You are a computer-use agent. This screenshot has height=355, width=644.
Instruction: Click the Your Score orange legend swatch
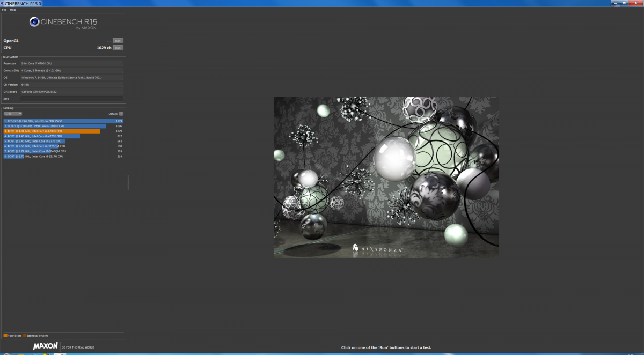point(5,336)
